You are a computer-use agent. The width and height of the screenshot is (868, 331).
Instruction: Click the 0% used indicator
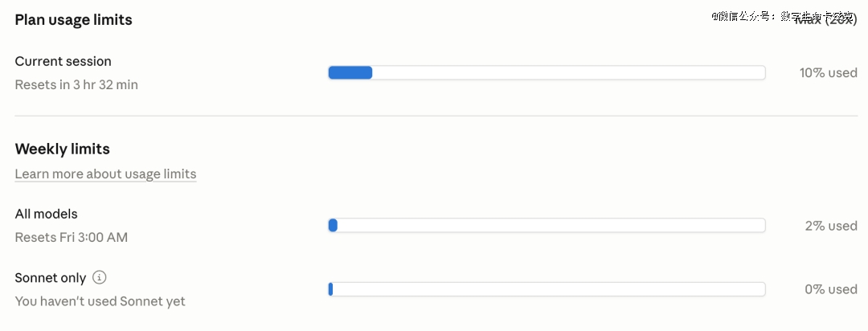[x=831, y=289]
